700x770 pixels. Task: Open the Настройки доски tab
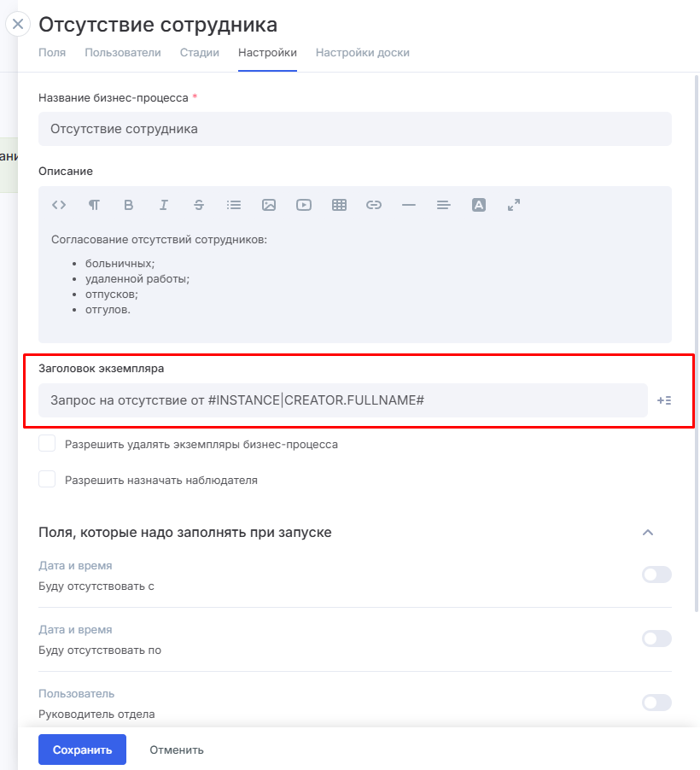tap(363, 53)
